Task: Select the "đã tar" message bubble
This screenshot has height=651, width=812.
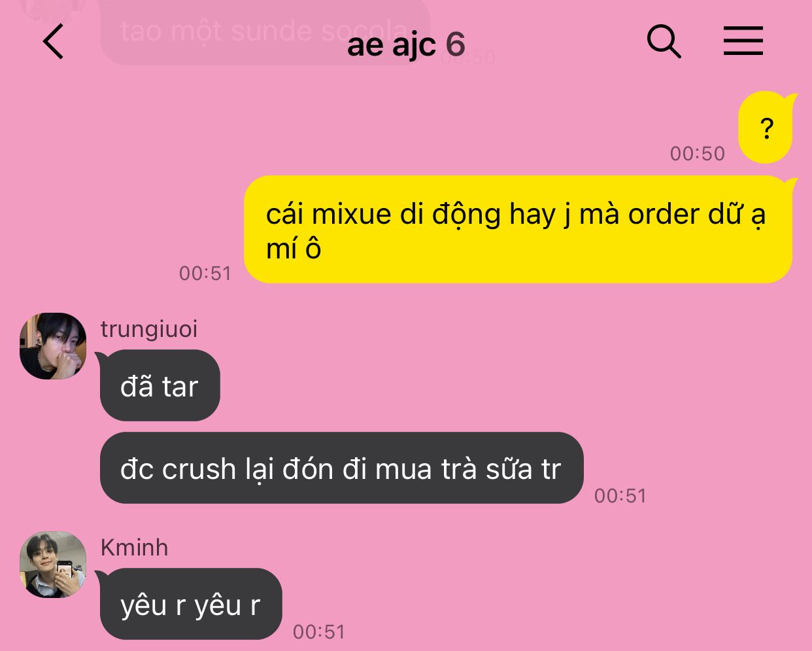Action: pos(160,386)
